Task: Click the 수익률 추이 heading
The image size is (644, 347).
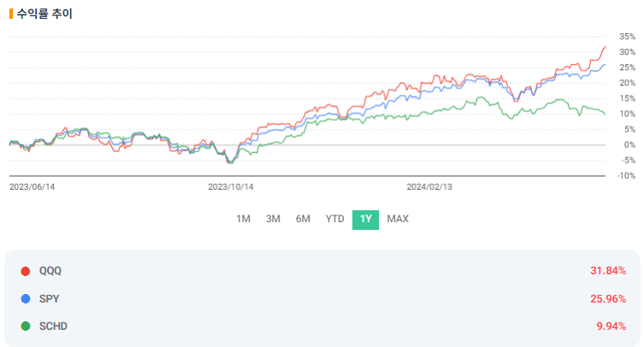Action: 44,14
